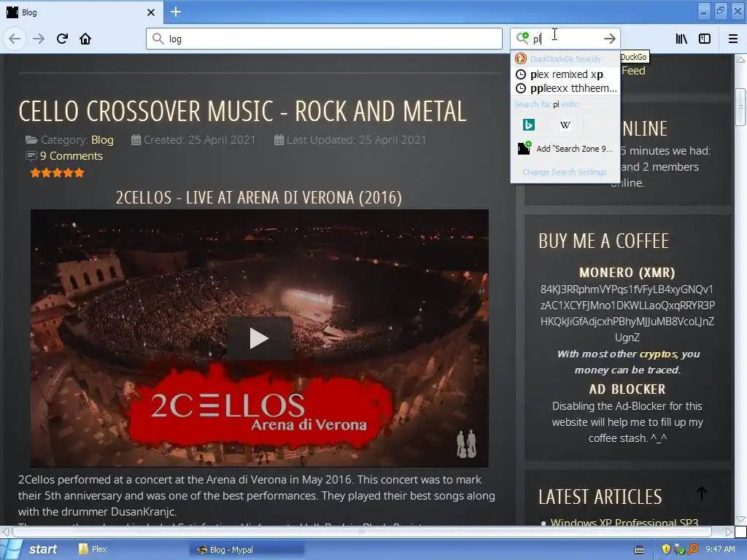
Task: Click the vertical scrollbar up arrow
Action: 740,61
